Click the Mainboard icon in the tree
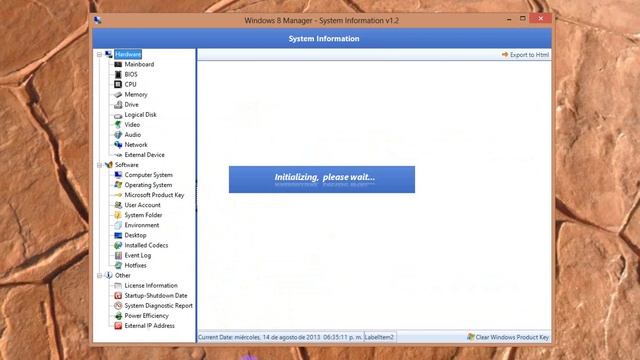 click(118, 64)
